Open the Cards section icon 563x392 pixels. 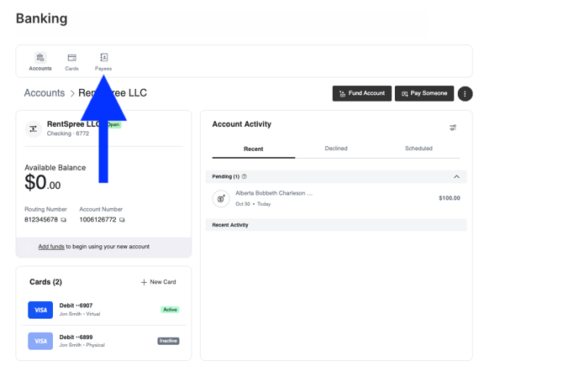tap(71, 58)
